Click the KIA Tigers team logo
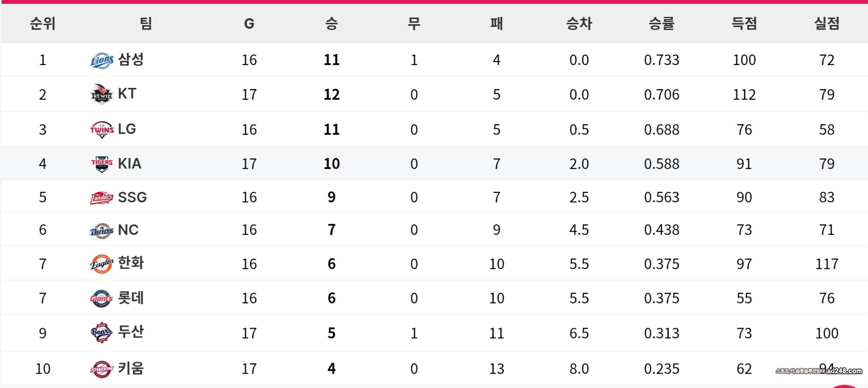This screenshot has height=388, width=868. tap(101, 164)
